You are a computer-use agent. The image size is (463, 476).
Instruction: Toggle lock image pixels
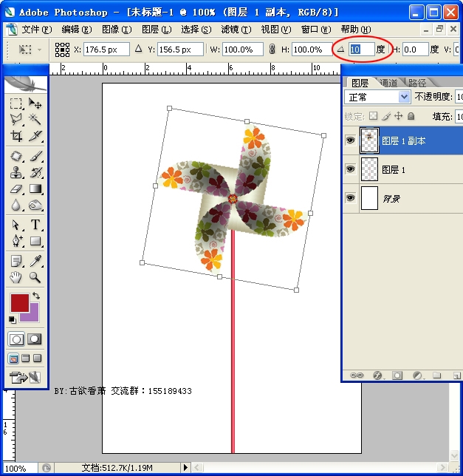click(386, 116)
